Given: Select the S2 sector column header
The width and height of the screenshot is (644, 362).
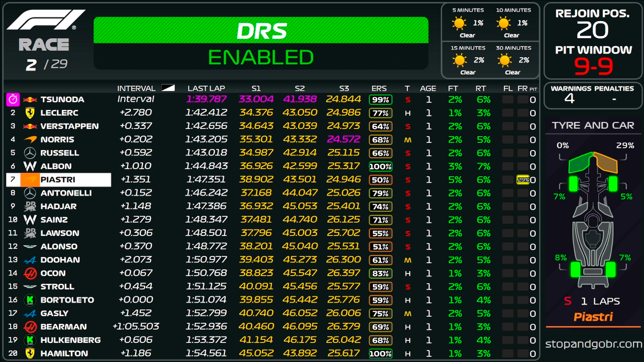Looking at the screenshot, I should pyautogui.click(x=300, y=88).
